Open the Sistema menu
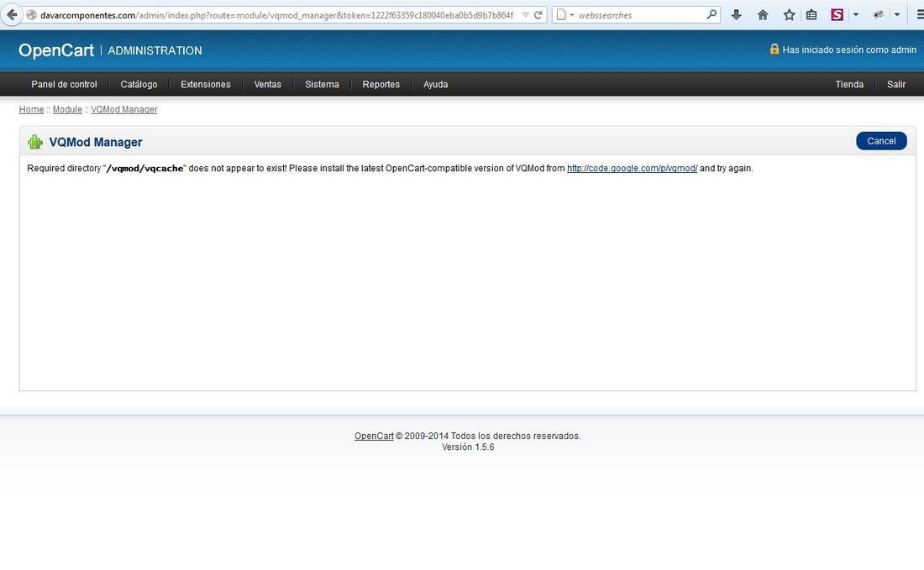Screen dimensions: 924x570 322,84
